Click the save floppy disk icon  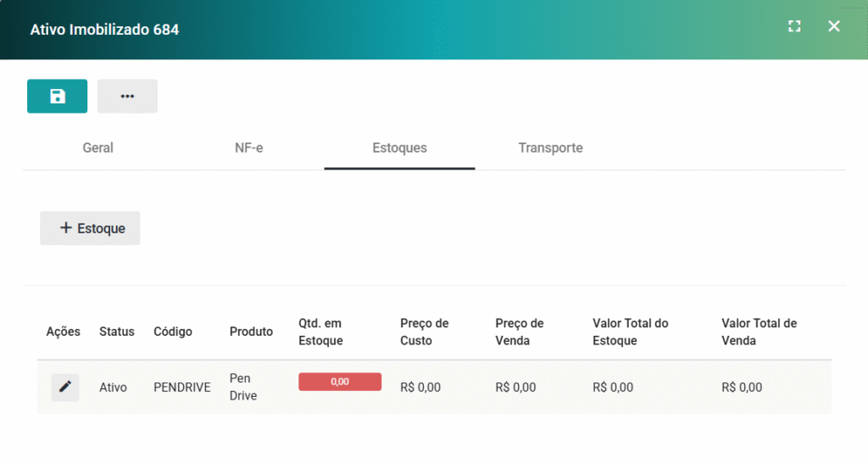click(x=57, y=97)
